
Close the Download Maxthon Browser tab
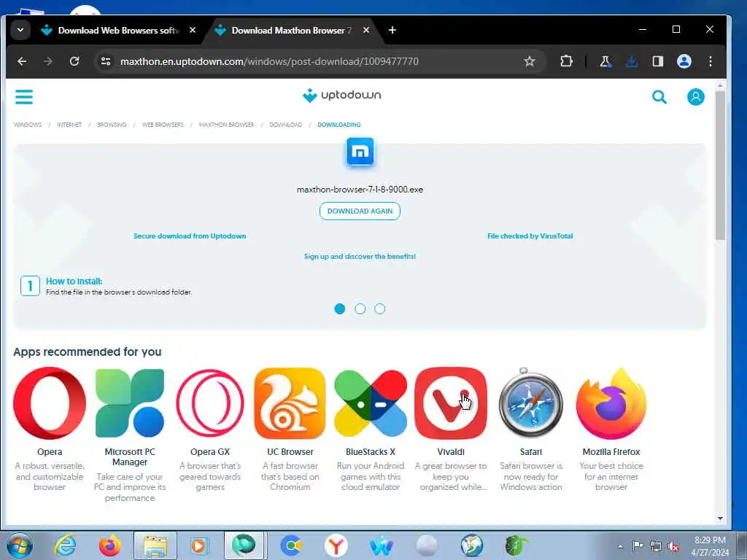click(366, 30)
